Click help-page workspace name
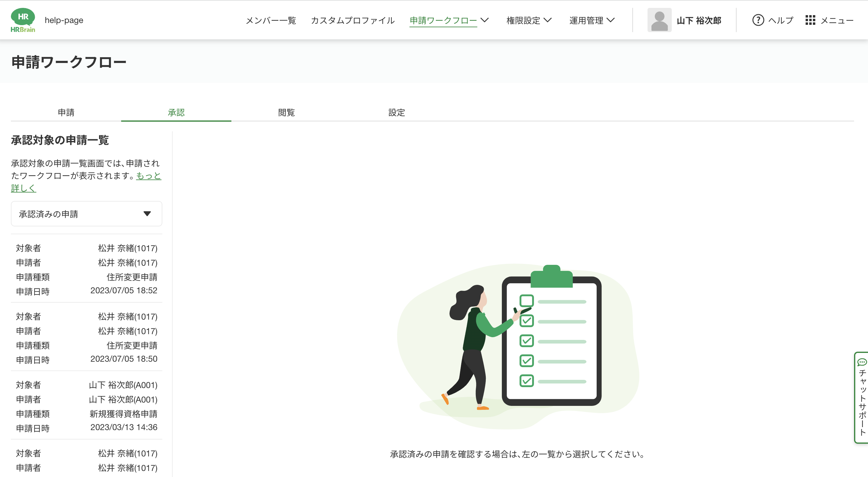868x477 pixels. point(64,20)
